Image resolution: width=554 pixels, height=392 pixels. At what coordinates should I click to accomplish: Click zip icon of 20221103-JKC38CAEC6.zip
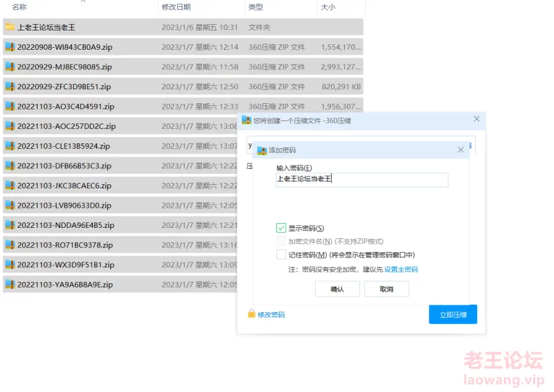[10, 186]
